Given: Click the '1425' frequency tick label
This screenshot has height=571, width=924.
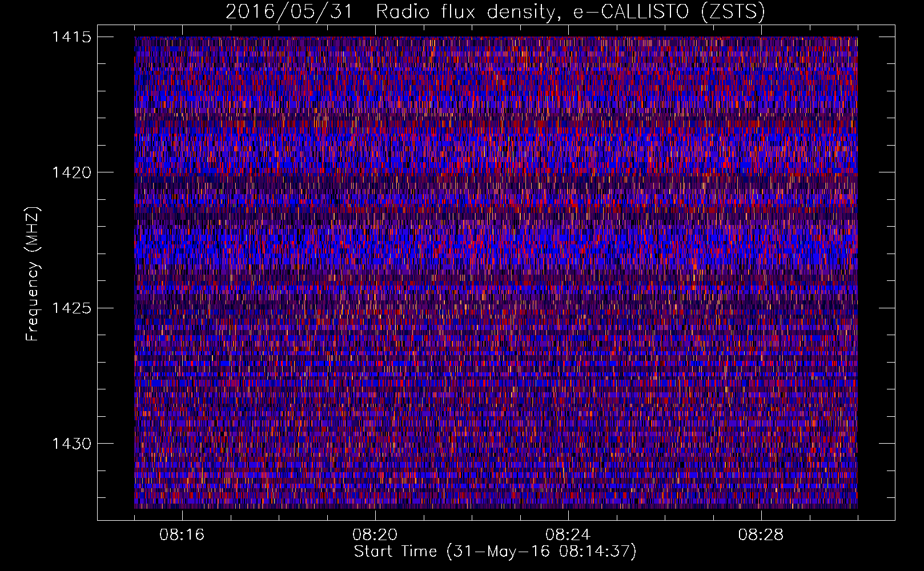Looking at the screenshot, I should [72, 308].
